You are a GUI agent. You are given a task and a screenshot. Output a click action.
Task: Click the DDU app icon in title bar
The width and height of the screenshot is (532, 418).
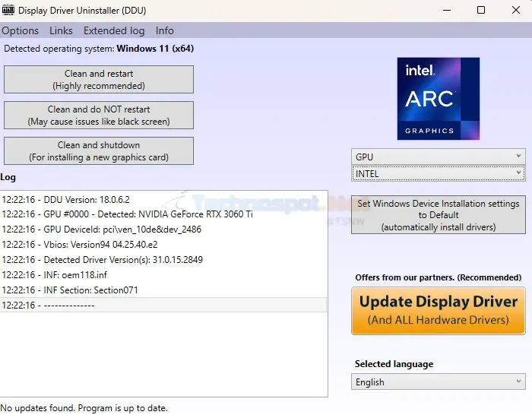[8, 10]
